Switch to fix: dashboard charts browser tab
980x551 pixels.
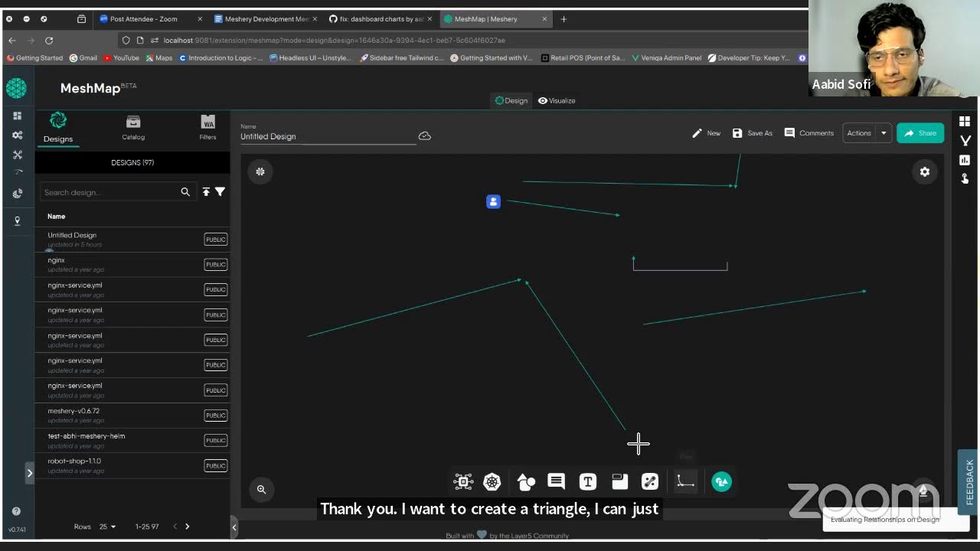(381, 19)
